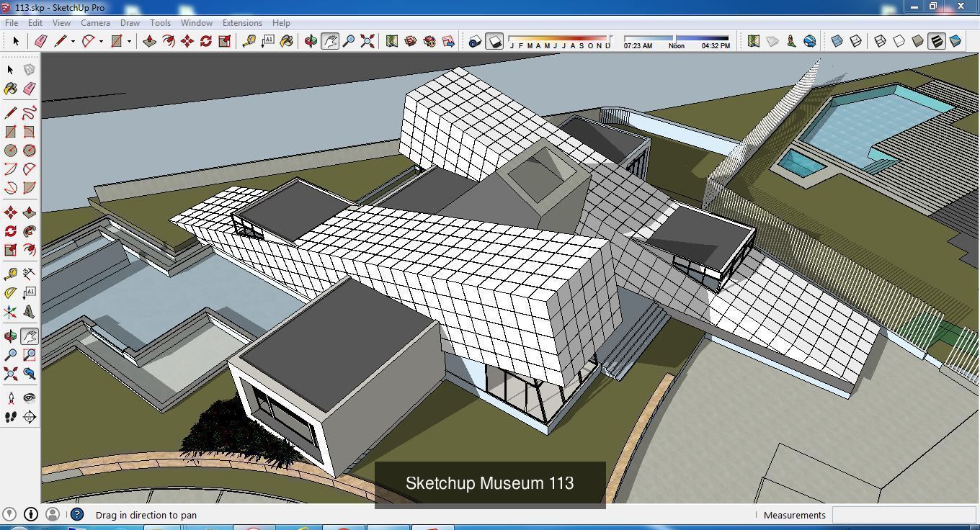Screen dimensions: 980x530
Task: Click Photo Textures icon
Action: point(791,41)
